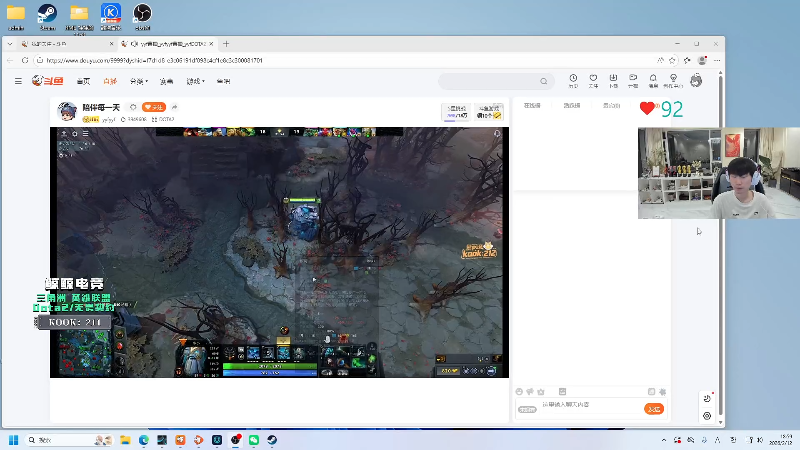Open the browser three-dot menu
Viewport: 800px width, 450px height.
(x=717, y=60)
